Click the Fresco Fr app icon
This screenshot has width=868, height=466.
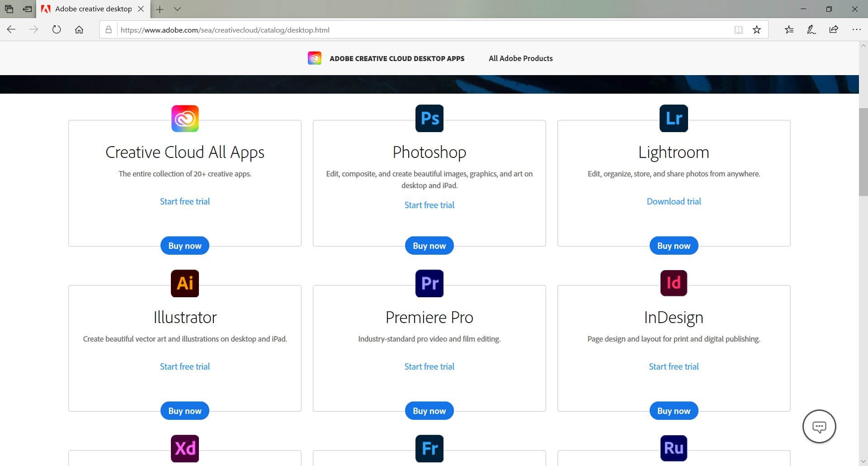[429, 448]
